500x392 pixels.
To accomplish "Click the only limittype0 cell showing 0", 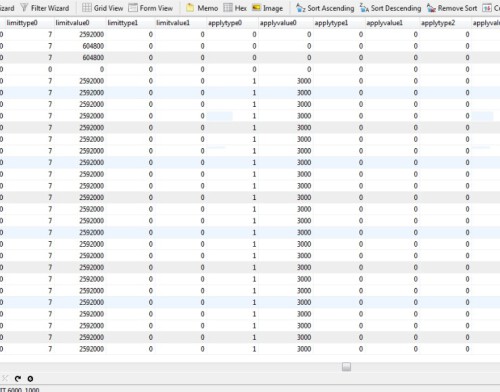I will [x=29, y=69].
